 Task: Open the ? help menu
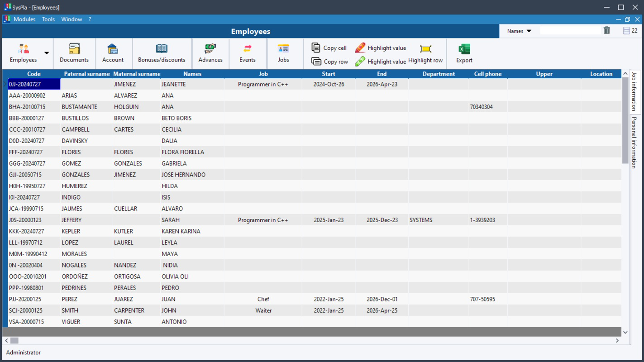pos(90,19)
